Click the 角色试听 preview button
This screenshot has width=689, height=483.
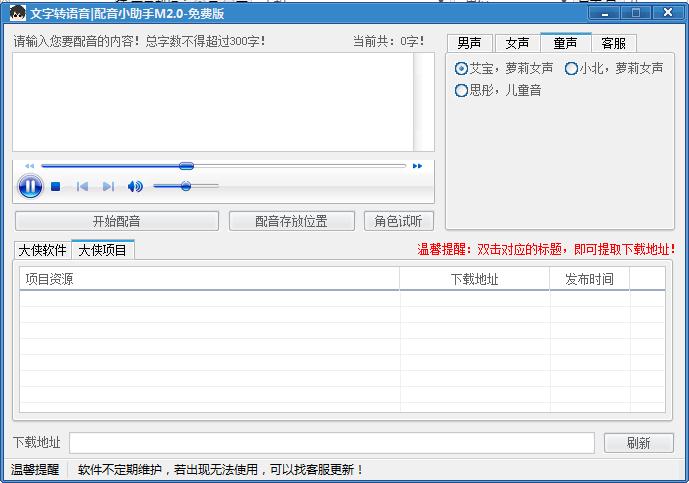click(398, 221)
